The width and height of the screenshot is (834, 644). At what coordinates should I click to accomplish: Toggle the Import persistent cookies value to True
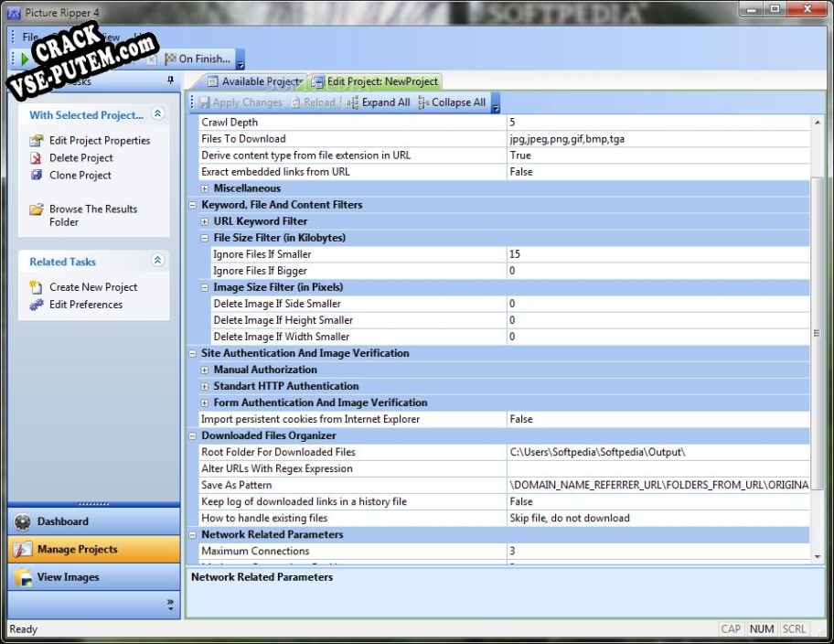click(640, 418)
